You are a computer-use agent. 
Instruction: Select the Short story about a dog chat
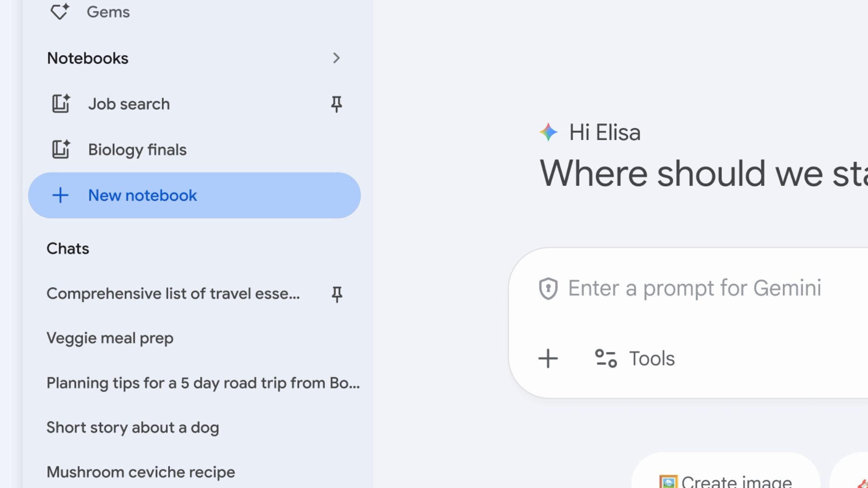pyautogui.click(x=132, y=427)
